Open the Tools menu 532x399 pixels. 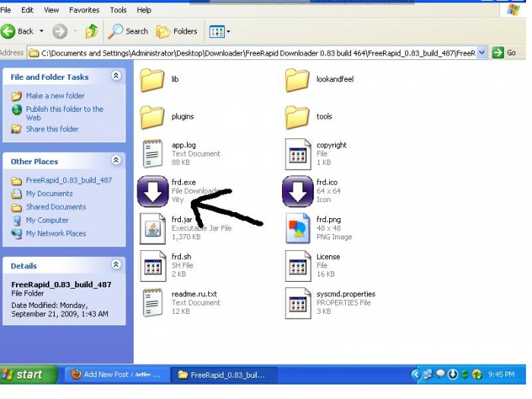[x=118, y=10]
